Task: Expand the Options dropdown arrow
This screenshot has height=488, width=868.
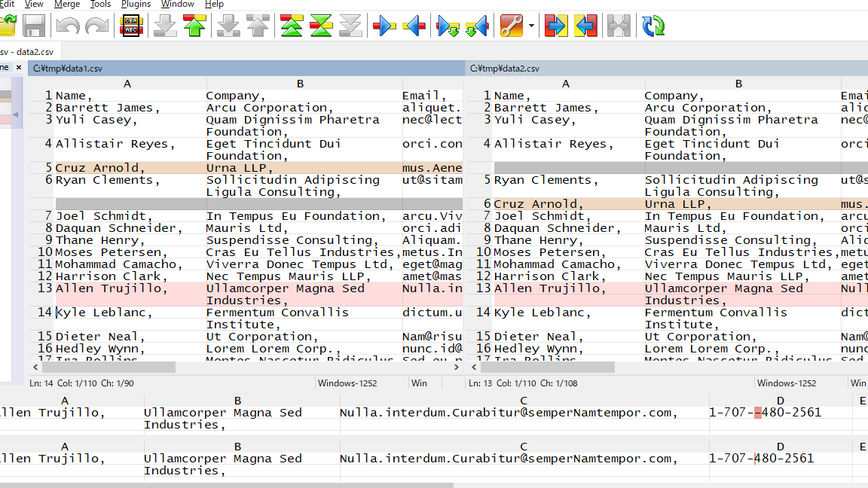Action: [x=531, y=26]
